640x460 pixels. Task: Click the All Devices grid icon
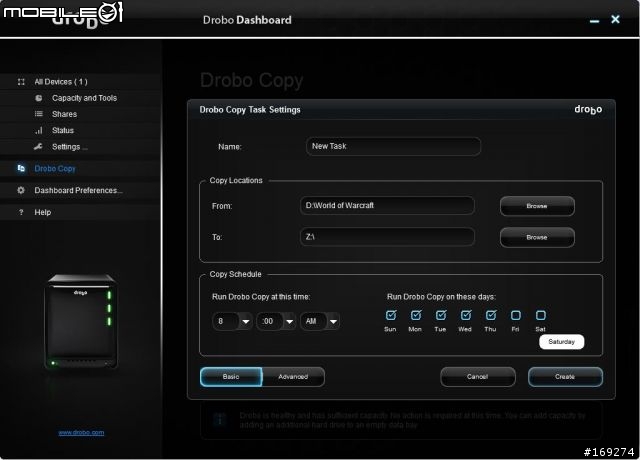click(x=21, y=82)
